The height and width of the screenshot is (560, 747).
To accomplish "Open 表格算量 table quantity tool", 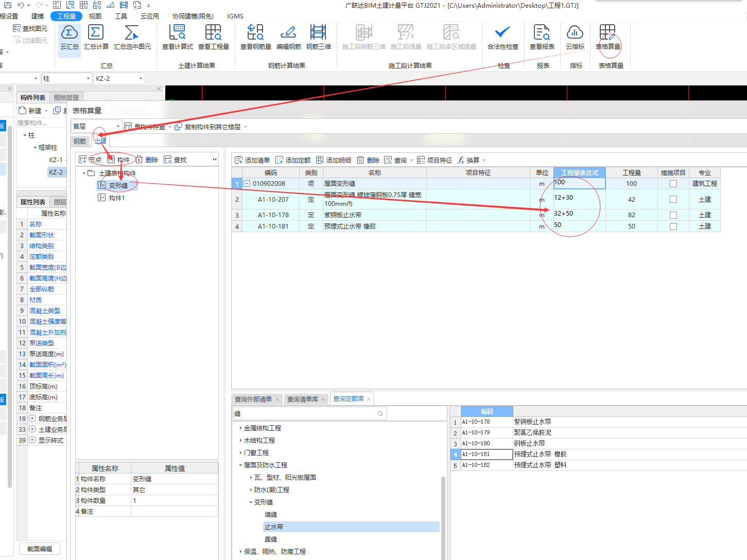I will tap(607, 38).
